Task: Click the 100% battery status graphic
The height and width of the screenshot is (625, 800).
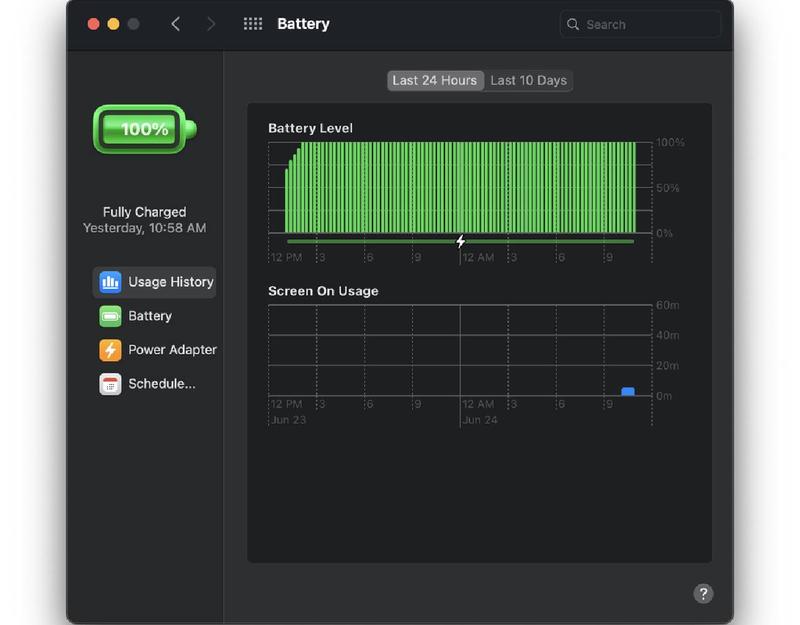Action: [141, 129]
